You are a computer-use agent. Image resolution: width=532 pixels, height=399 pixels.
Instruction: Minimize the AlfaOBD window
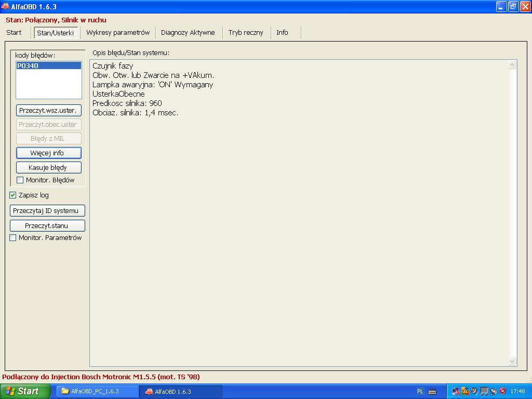pyautogui.click(x=501, y=6)
